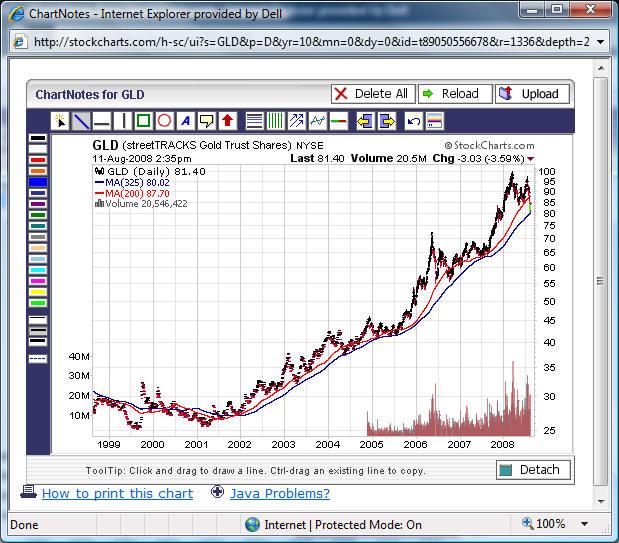Open the Java Problems link
Screen dimensions: 619x543
(279, 493)
